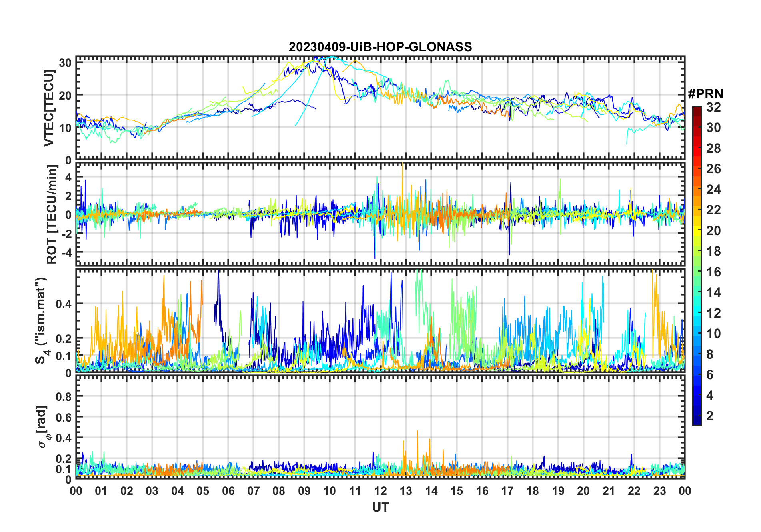Click the 0.8 tick on sigma phi axis
The width and height of the screenshot is (761, 532).
click(64, 396)
